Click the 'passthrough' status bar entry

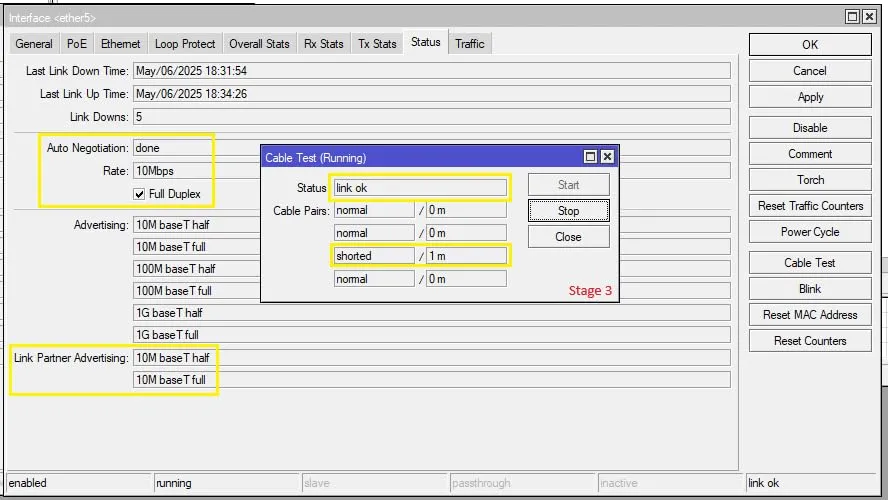pyautogui.click(x=522, y=483)
